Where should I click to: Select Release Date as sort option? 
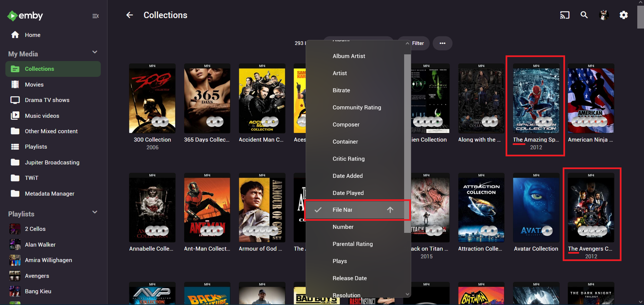click(349, 278)
